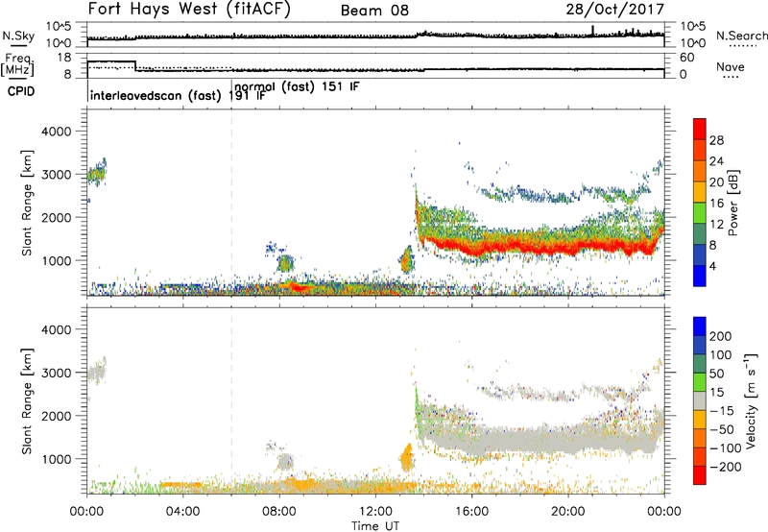The height and width of the screenshot is (532, 768).
Task: Click the '04:00' time tick label
Action: (x=182, y=512)
